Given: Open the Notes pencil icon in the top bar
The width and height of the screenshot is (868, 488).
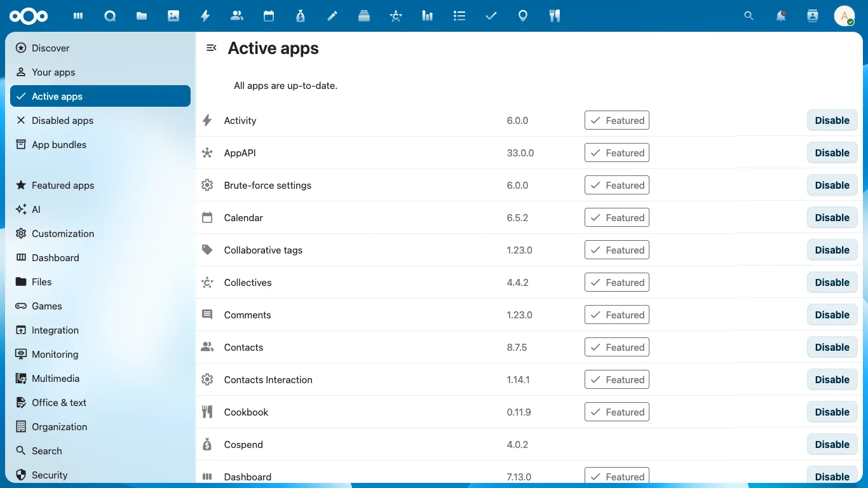Looking at the screenshot, I should [x=332, y=16].
